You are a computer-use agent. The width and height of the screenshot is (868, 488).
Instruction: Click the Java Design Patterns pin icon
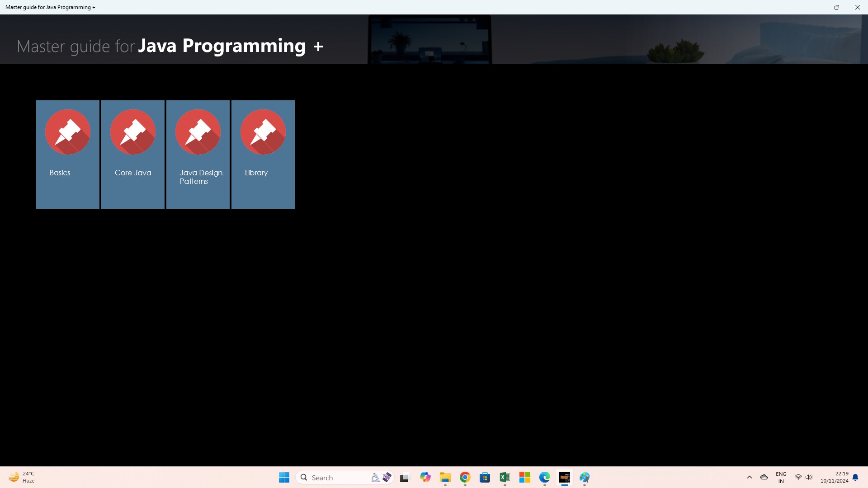coord(198,131)
